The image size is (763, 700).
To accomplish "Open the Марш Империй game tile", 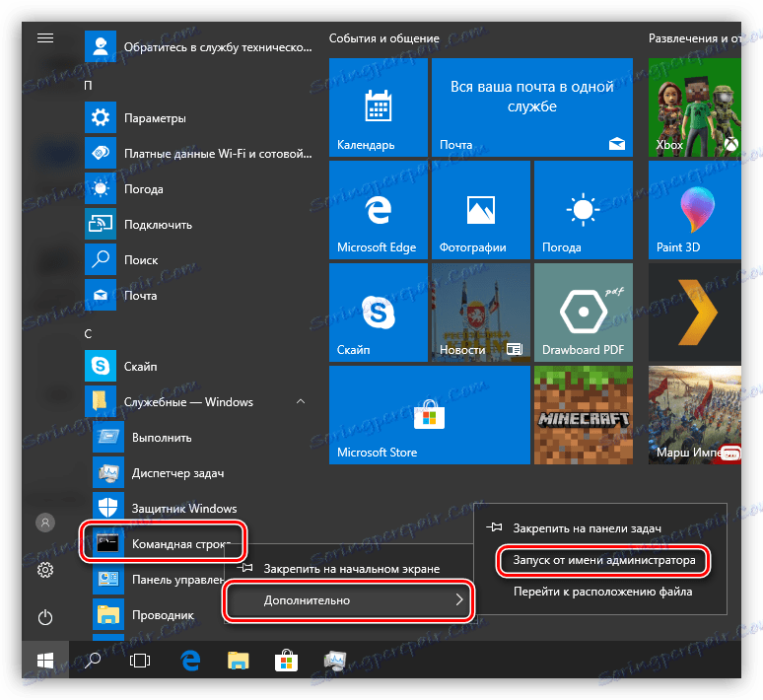I will 694,415.
